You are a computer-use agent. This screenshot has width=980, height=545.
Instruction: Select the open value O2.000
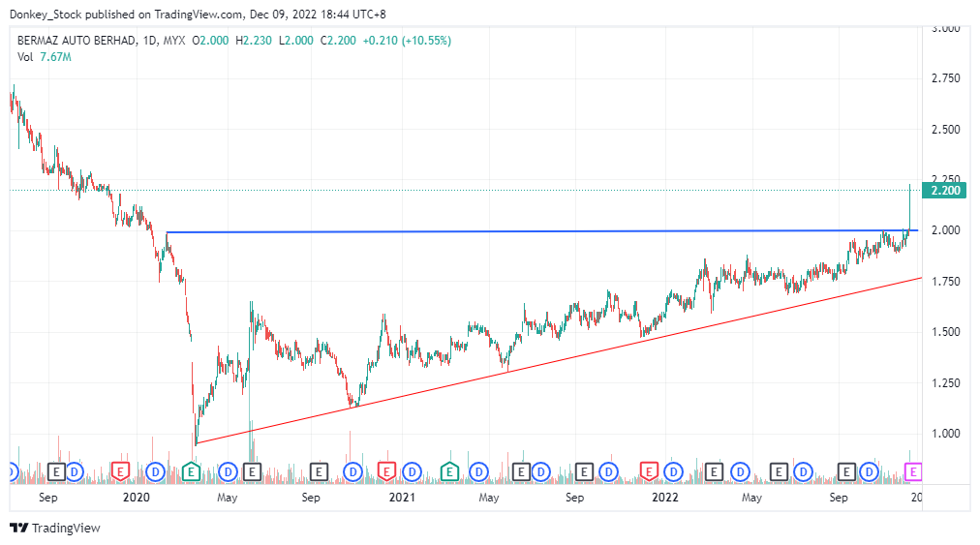point(211,41)
